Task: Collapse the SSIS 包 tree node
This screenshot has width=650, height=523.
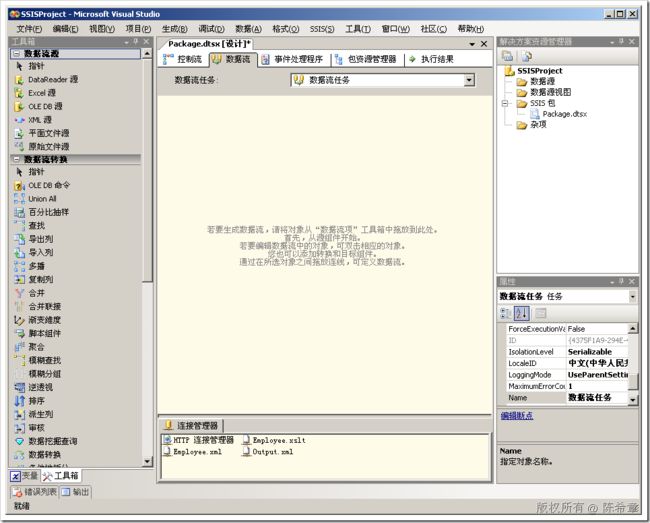Action: pos(505,103)
